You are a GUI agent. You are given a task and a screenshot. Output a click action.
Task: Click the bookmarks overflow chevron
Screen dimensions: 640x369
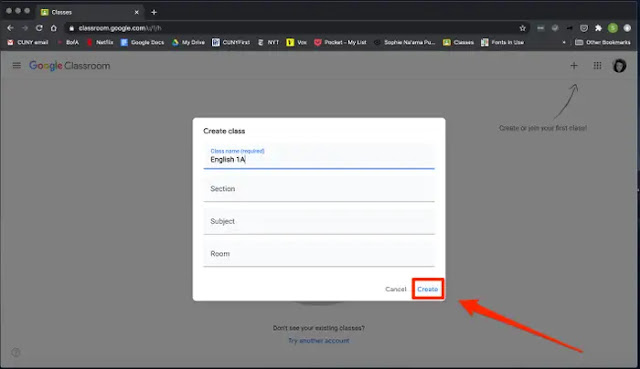click(x=564, y=42)
